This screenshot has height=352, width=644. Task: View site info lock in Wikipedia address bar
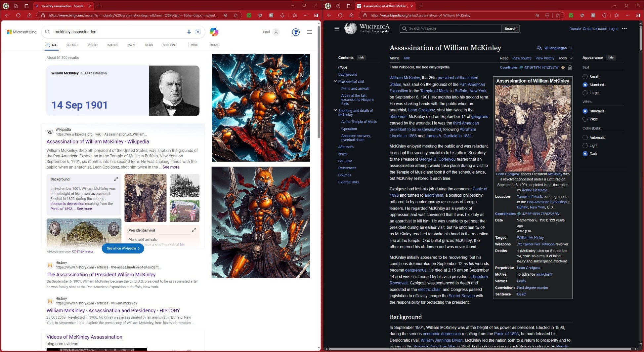click(365, 15)
